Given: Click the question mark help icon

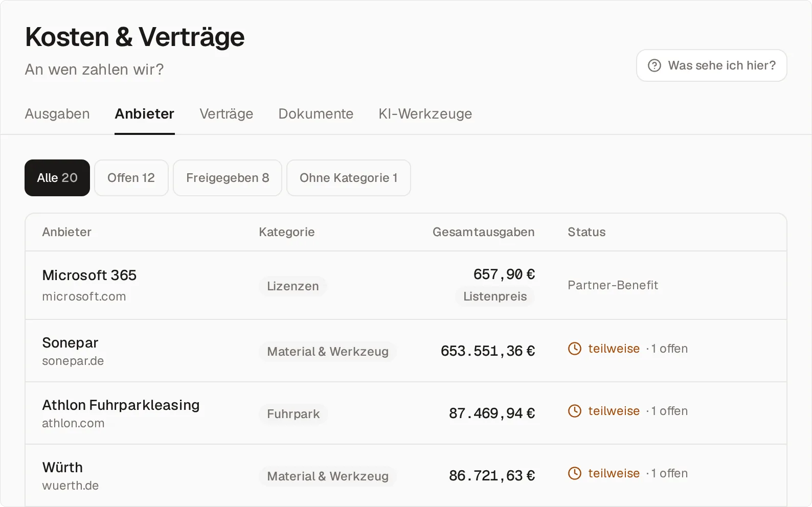Looking at the screenshot, I should tap(655, 65).
